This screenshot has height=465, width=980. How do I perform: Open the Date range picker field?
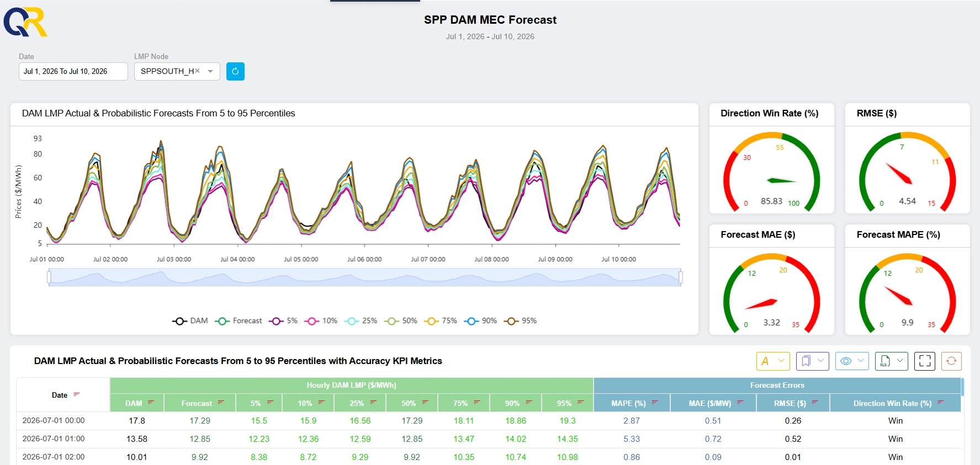point(73,71)
